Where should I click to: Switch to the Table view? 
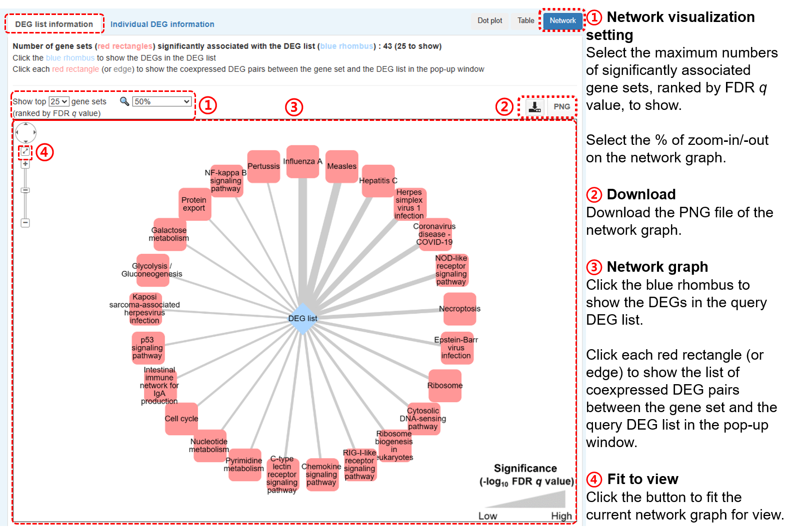525,20
